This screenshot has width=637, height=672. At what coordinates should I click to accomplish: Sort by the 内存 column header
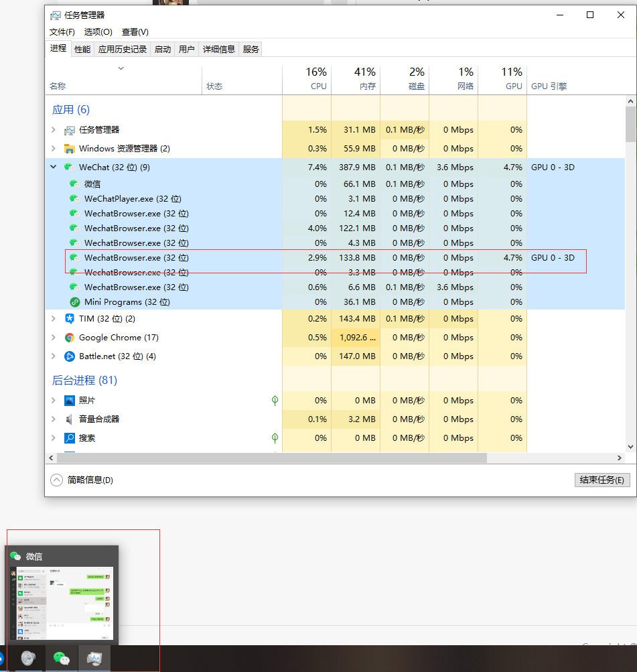point(356,80)
